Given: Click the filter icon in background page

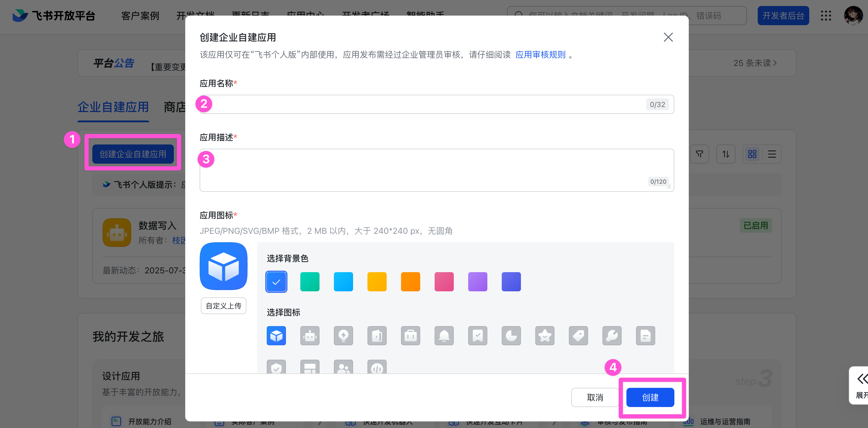Looking at the screenshot, I should 700,154.
